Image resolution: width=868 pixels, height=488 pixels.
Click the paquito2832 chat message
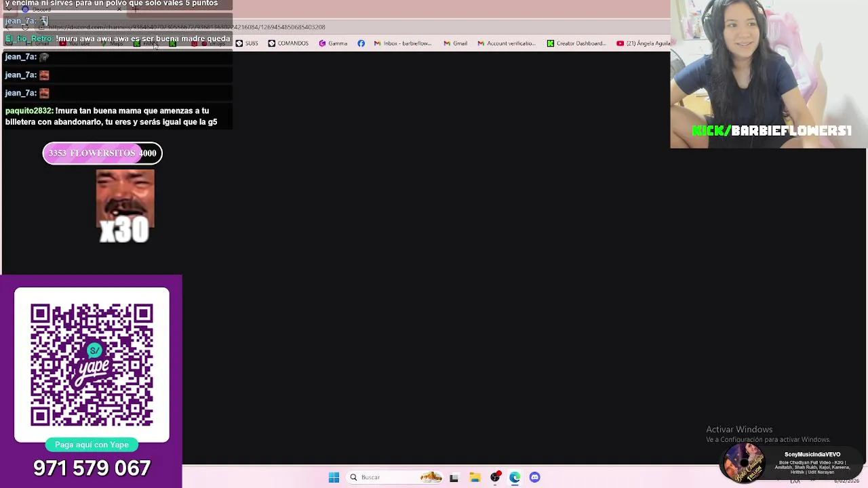tap(117, 116)
